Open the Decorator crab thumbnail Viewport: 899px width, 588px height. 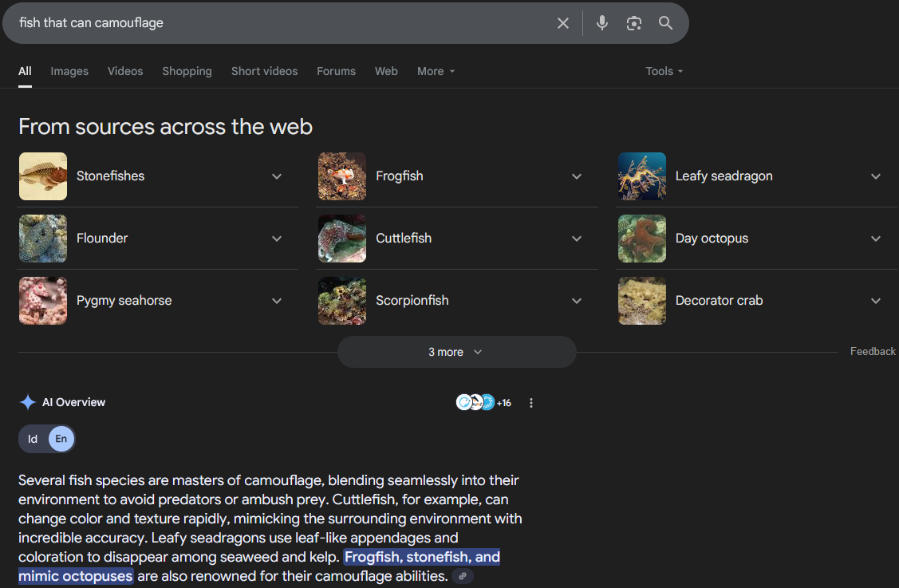(x=642, y=301)
